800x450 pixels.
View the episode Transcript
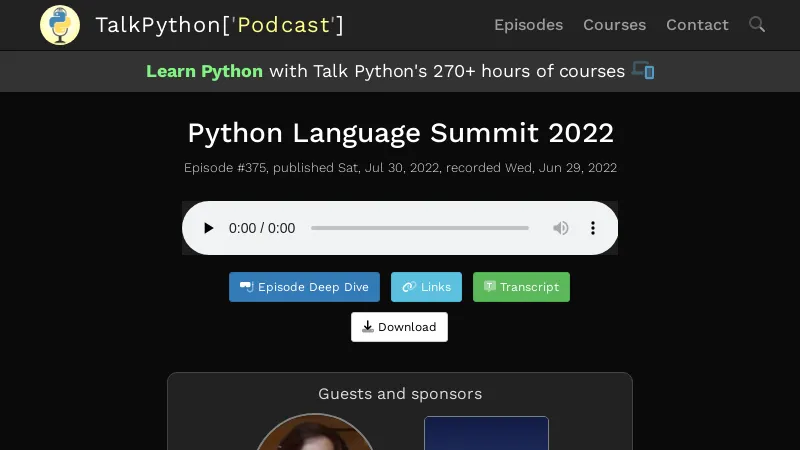[x=521, y=287]
